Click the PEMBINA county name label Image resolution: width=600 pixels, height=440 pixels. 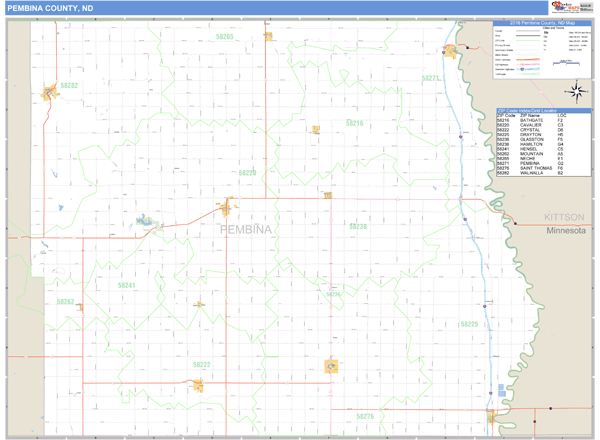click(245, 230)
